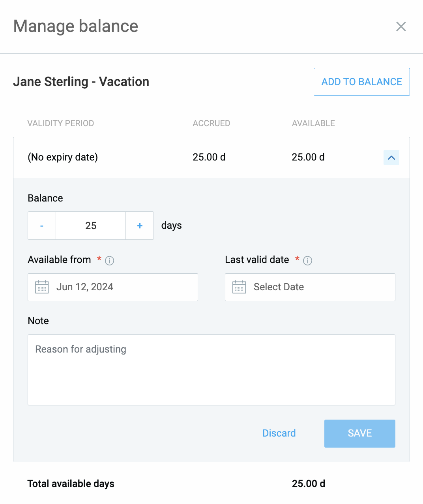The width and height of the screenshot is (423, 504).
Task: Click the AVAILABLE column header
Action: point(313,123)
